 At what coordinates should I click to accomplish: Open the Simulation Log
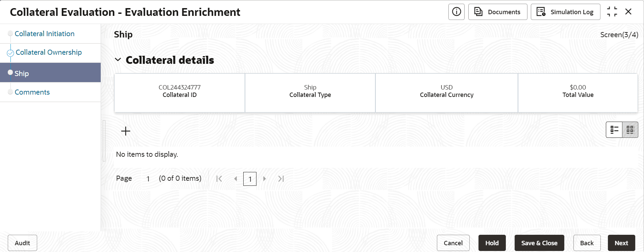(x=565, y=12)
